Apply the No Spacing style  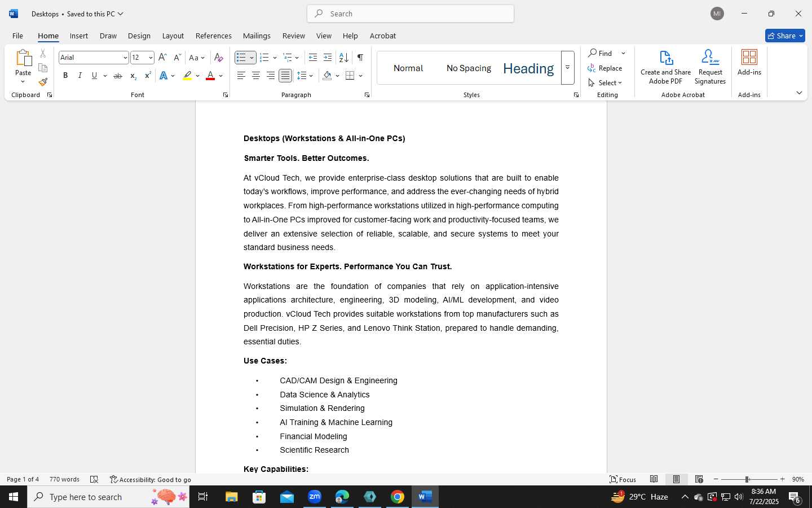[469, 68]
